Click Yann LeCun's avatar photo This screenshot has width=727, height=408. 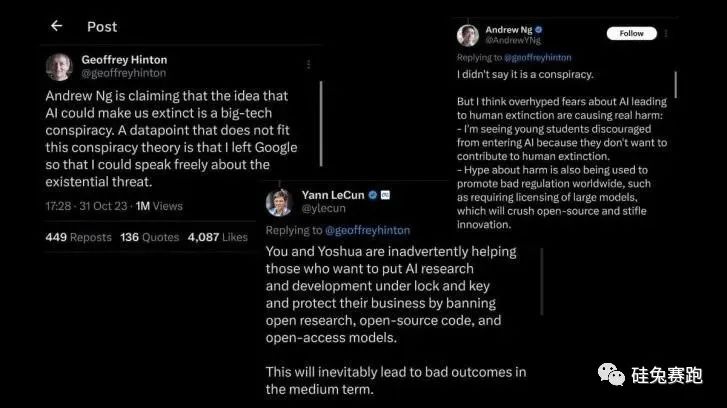[x=279, y=203]
